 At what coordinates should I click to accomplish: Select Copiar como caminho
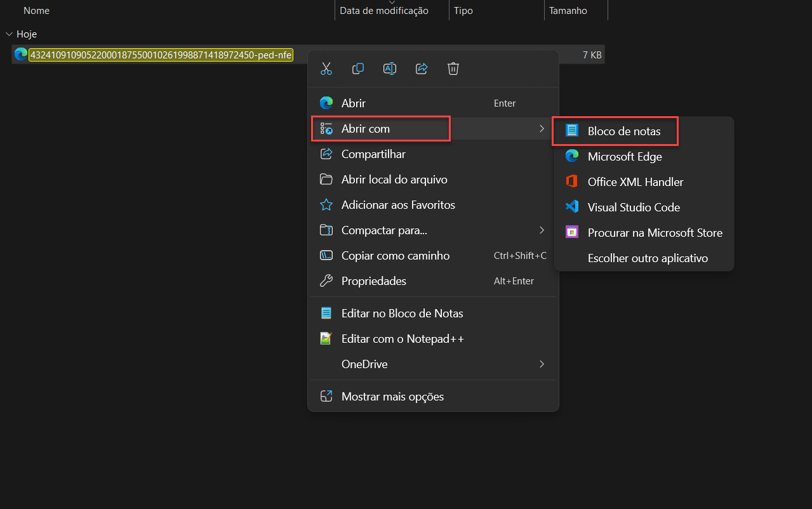click(395, 256)
